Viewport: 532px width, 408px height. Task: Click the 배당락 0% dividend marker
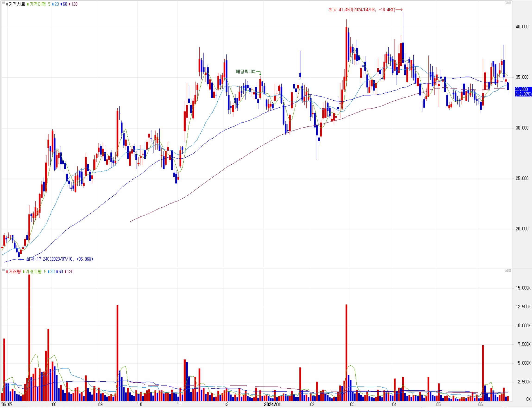(246, 71)
